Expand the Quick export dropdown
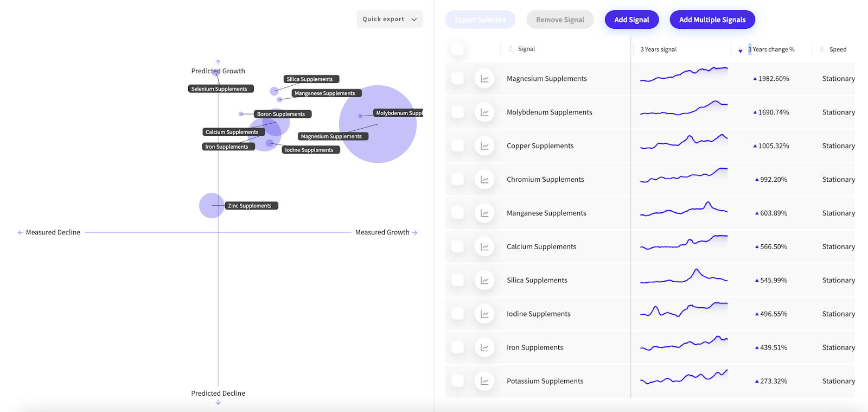 tap(390, 19)
